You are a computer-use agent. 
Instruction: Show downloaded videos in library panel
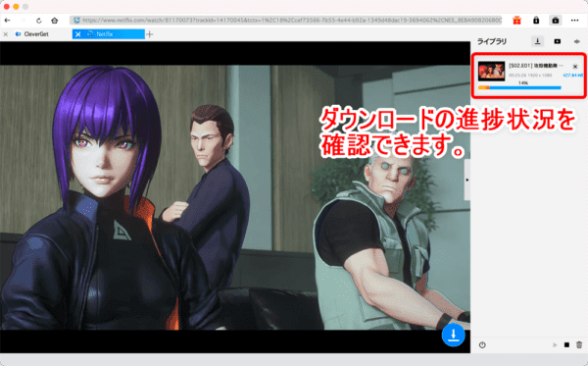[x=558, y=41]
